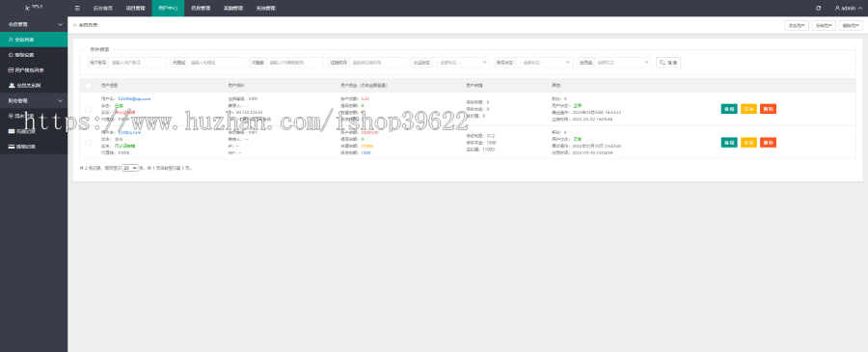Open the admin account dropdown menu
The image size is (868, 352).
click(848, 9)
